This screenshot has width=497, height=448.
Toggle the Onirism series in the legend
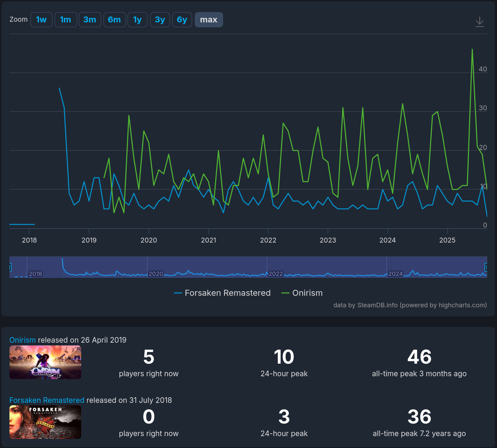pos(302,293)
